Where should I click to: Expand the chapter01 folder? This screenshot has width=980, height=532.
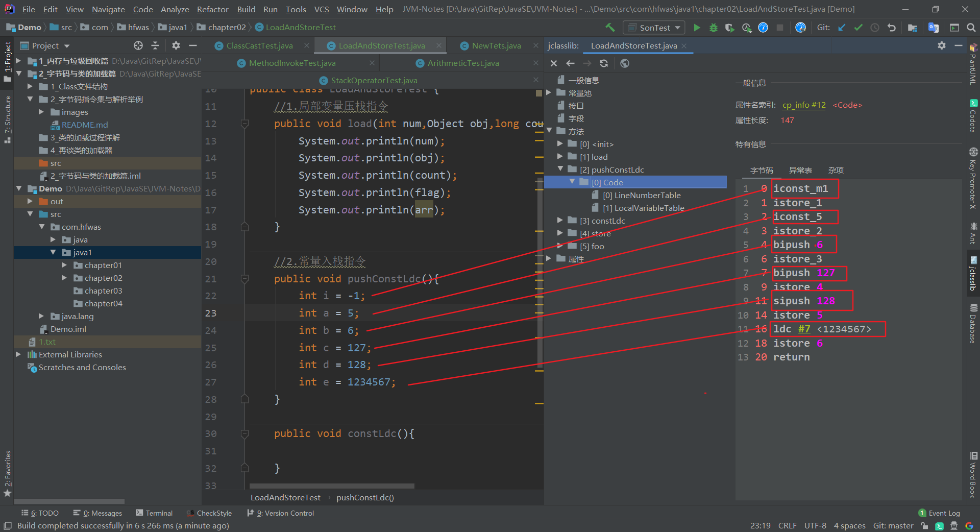click(64, 265)
